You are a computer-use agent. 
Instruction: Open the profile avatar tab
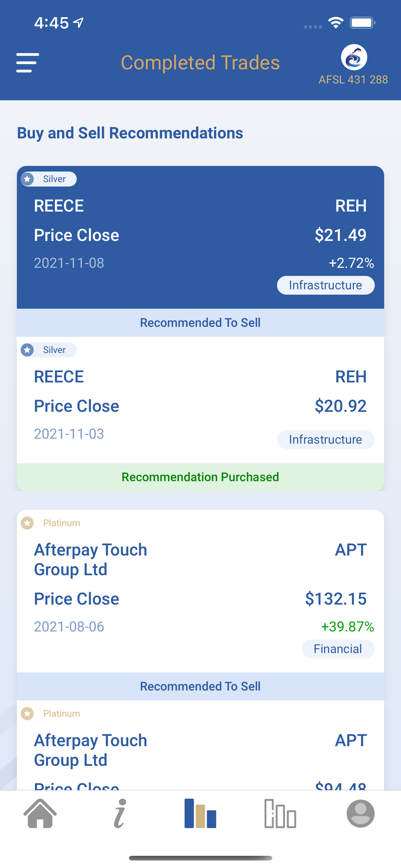pyautogui.click(x=361, y=813)
